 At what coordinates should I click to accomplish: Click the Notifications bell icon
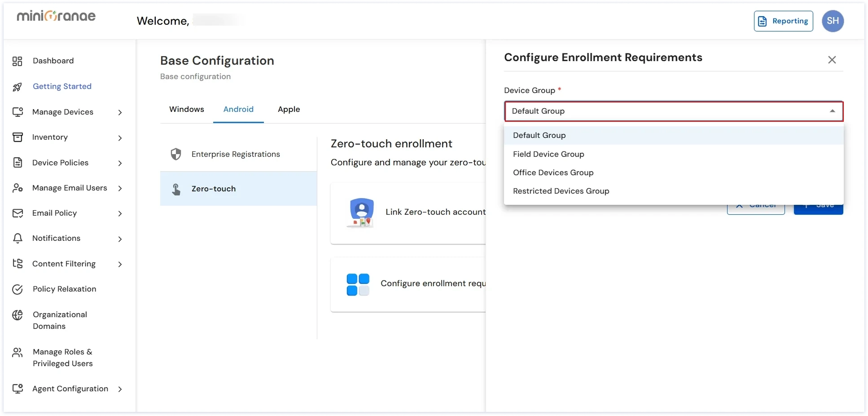(18, 238)
